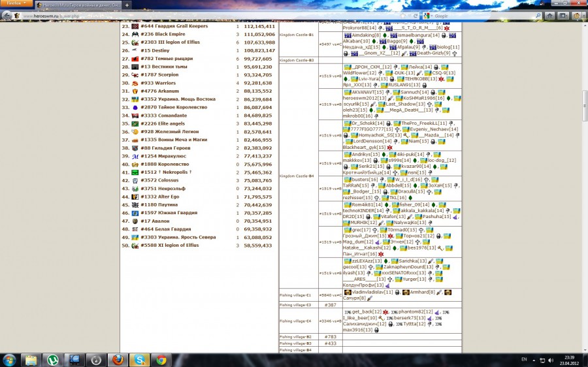588x367 pixels.
Task: Open the #1787 Scorpion clan page
Action: (159, 75)
